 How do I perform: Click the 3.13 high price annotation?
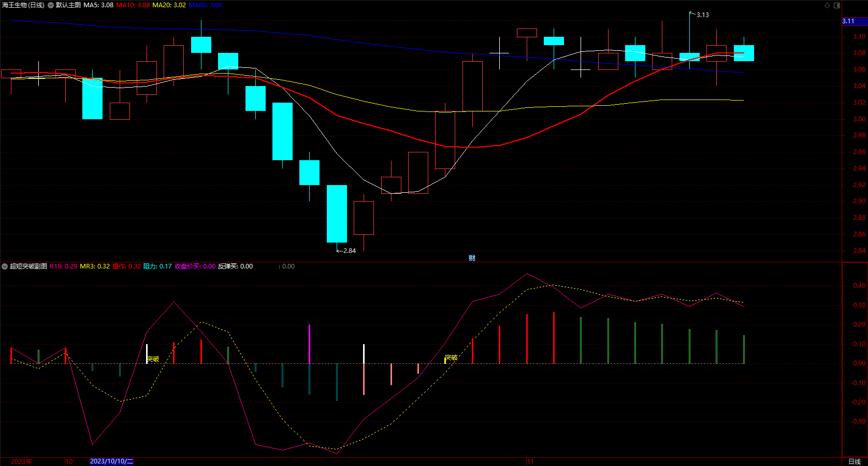click(x=703, y=15)
